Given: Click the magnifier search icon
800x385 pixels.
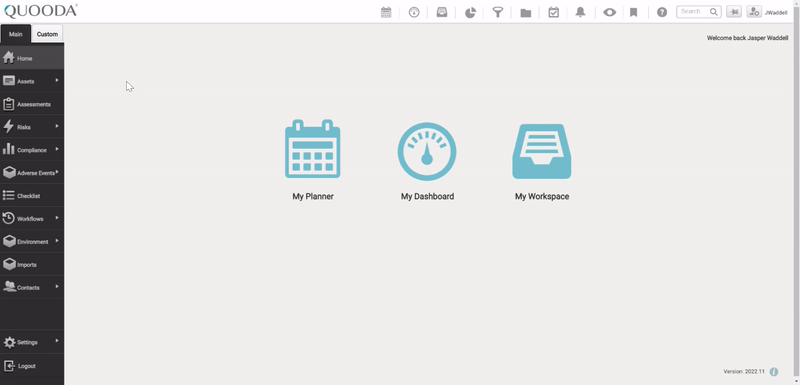Looking at the screenshot, I should [x=713, y=12].
